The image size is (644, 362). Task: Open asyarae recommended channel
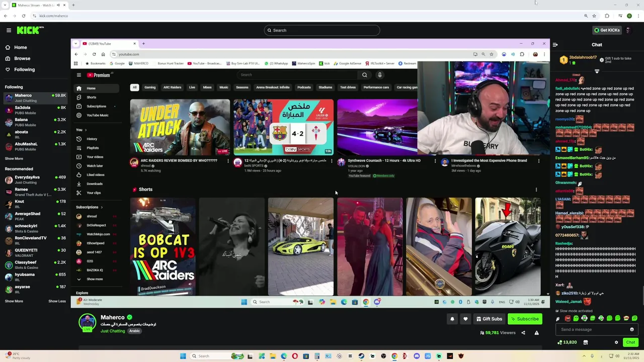(x=35, y=289)
